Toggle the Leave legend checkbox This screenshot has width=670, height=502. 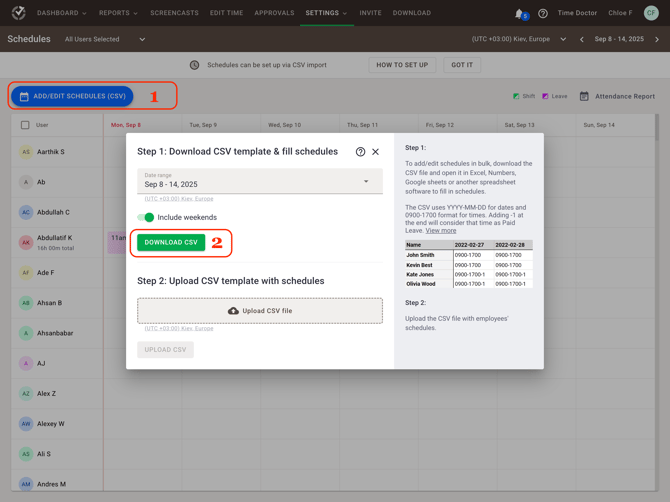tap(545, 96)
